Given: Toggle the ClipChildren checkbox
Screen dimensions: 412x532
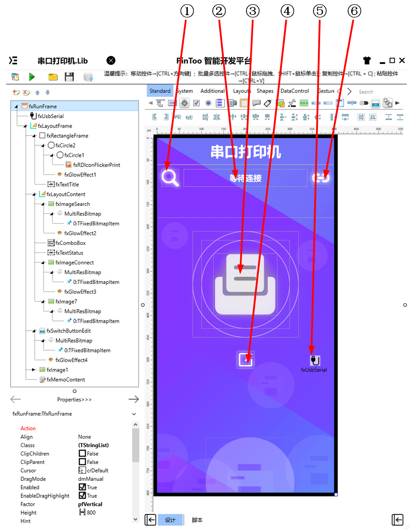Looking at the screenshot, I should pos(82,453).
